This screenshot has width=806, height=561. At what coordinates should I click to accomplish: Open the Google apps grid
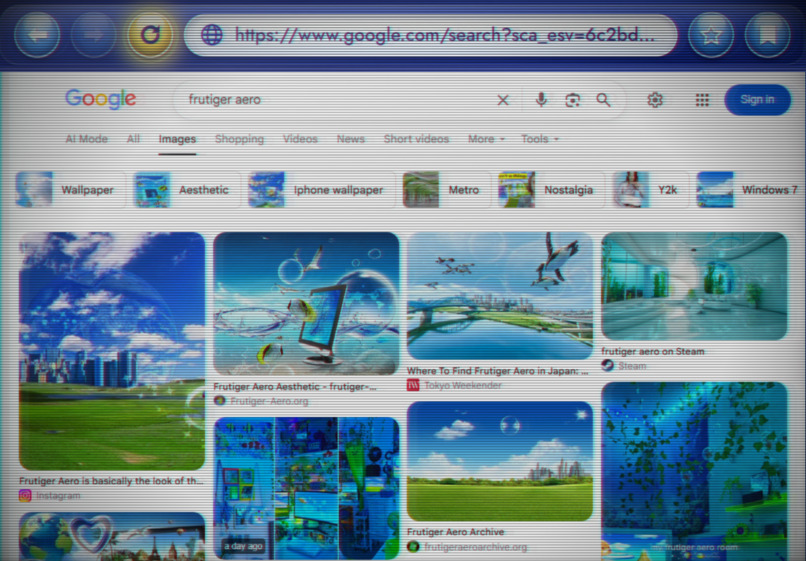[x=702, y=100]
